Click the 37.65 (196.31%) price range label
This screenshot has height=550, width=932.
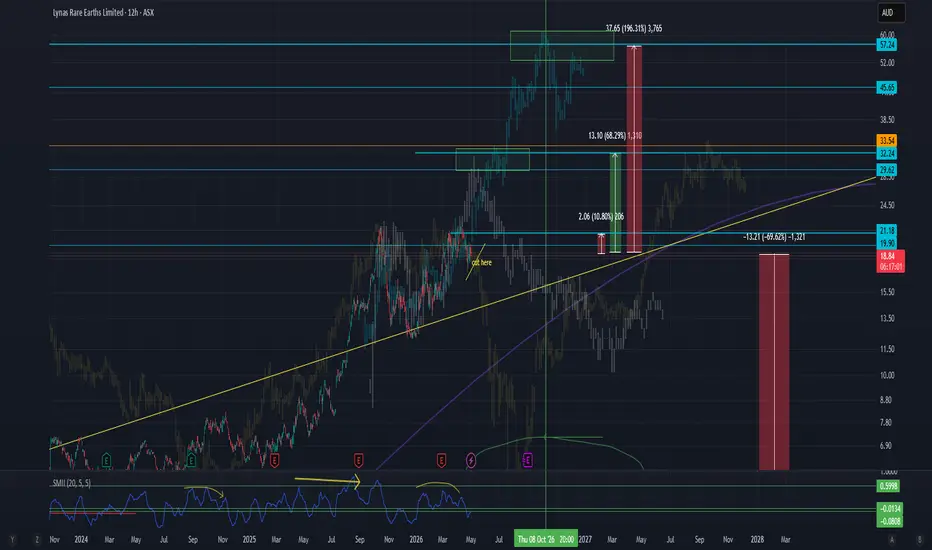coord(634,29)
